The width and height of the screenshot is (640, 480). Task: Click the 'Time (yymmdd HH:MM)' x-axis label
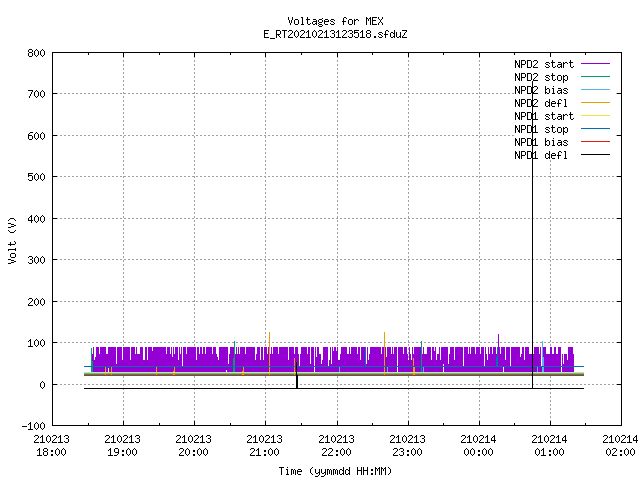[335, 471]
